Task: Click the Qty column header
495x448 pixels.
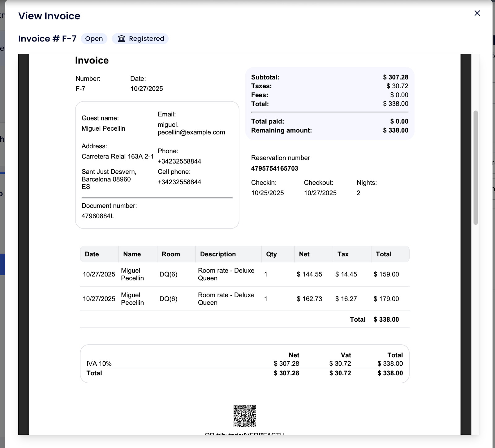Action: tap(271, 254)
